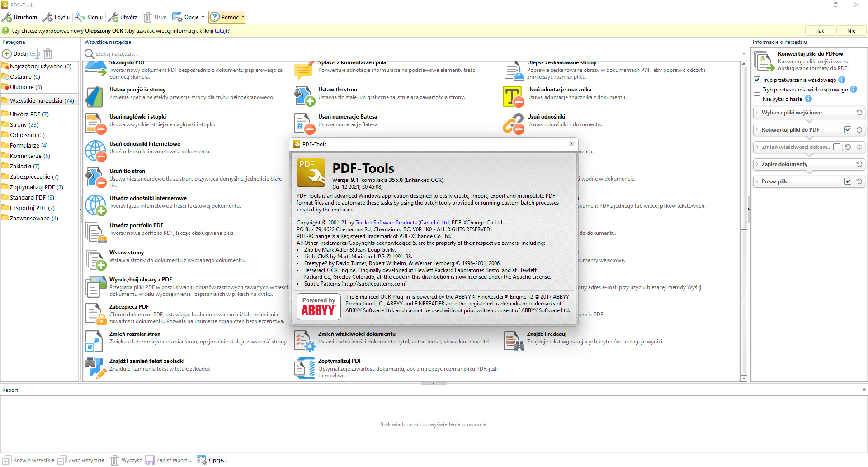
Task: Click the rename category icon beside Dodaj
Action: (35, 54)
